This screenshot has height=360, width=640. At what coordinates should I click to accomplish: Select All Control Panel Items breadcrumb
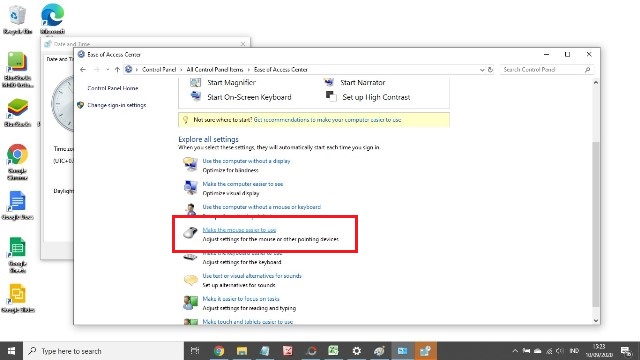(x=215, y=70)
